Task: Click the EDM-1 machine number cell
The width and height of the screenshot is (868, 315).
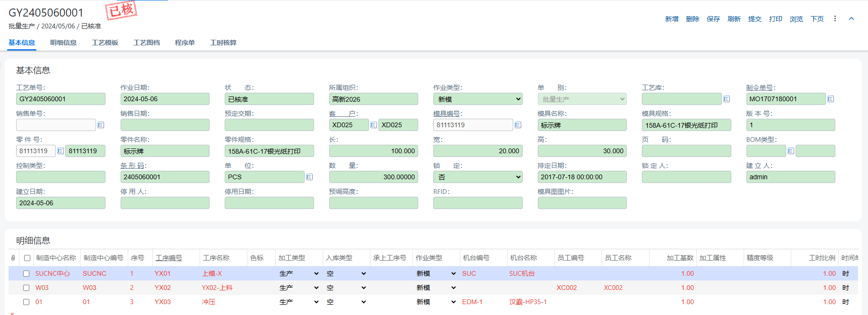Action: [x=472, y=302]
